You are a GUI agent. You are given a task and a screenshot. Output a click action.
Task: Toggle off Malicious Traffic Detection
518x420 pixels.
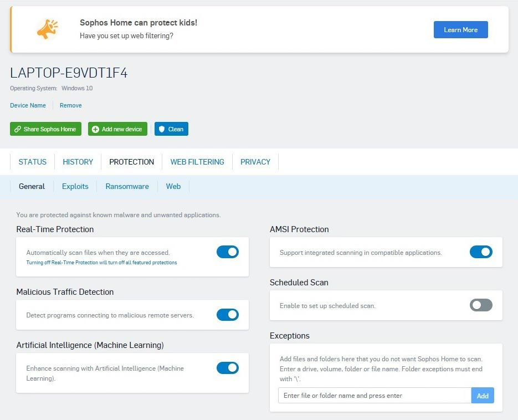[227, 314]
